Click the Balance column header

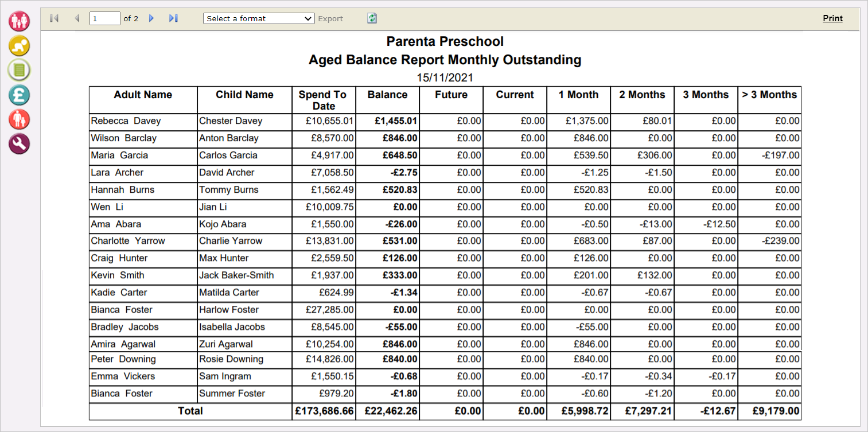tap(387, 95)
